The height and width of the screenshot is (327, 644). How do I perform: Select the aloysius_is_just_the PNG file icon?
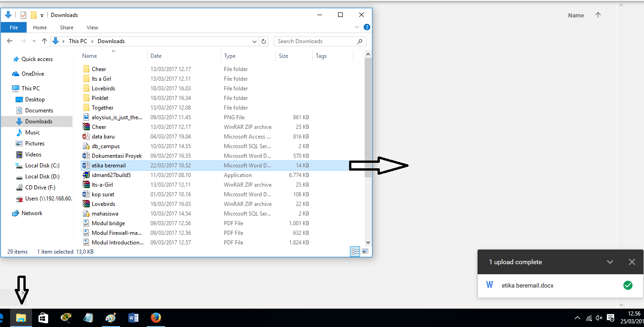(x=86, y=117)
